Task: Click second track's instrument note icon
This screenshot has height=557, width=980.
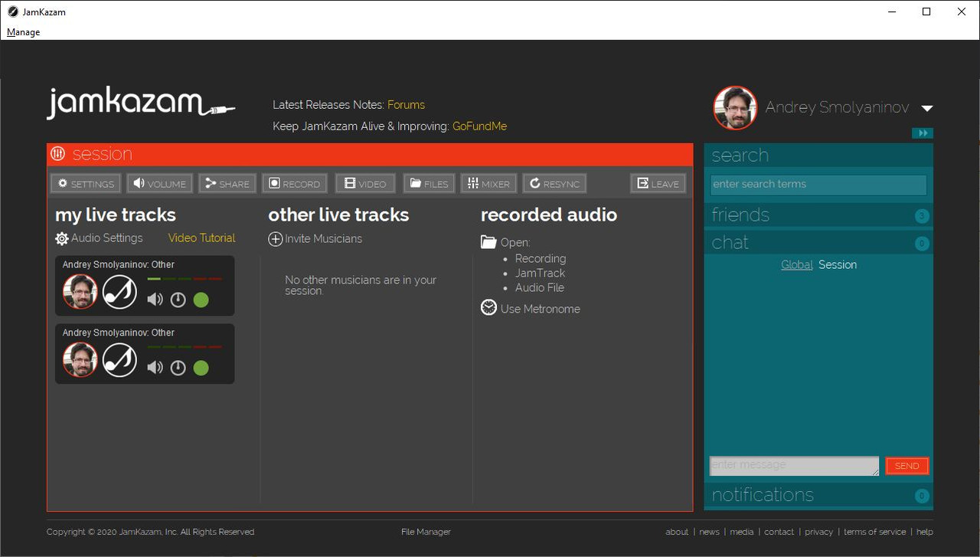Action: [120, 360]
